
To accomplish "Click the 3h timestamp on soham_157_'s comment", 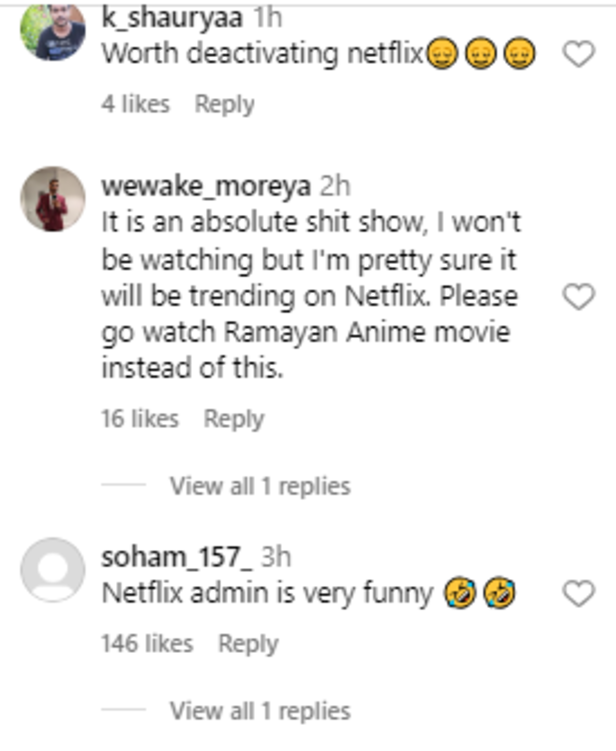I will coord(275,557).
